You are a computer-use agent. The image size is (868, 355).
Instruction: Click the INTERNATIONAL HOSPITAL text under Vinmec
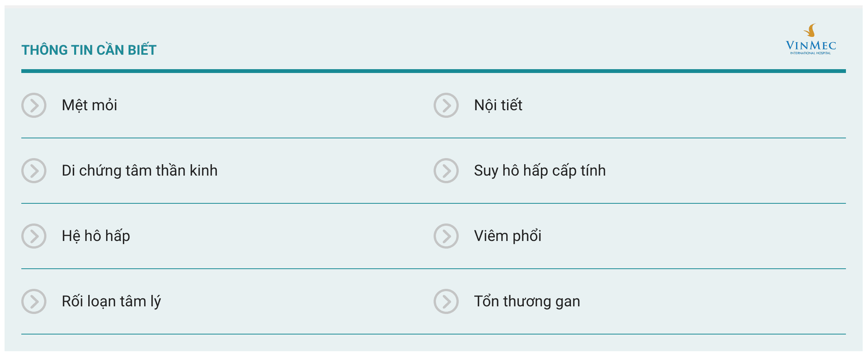pyautogui.click(x=811, y=53)
